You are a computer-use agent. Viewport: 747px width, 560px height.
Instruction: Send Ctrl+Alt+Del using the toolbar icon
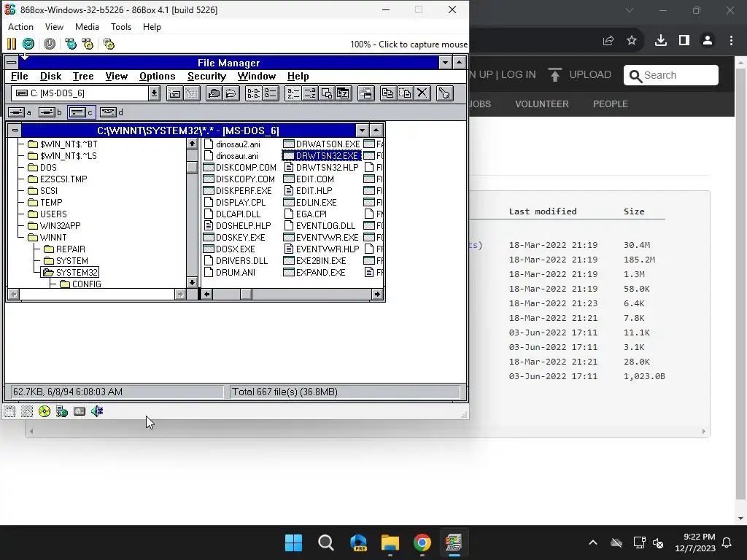tap(71, 44)
